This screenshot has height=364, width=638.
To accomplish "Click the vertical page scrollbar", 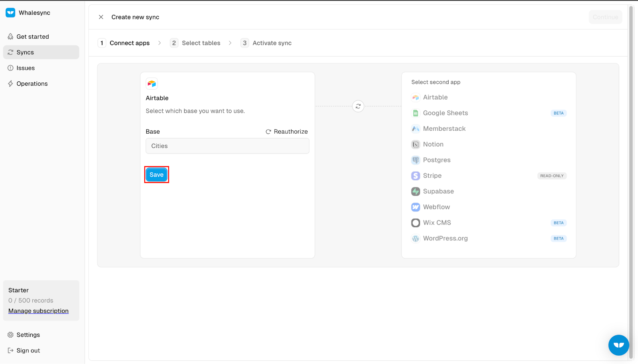I will coord(631,182).
